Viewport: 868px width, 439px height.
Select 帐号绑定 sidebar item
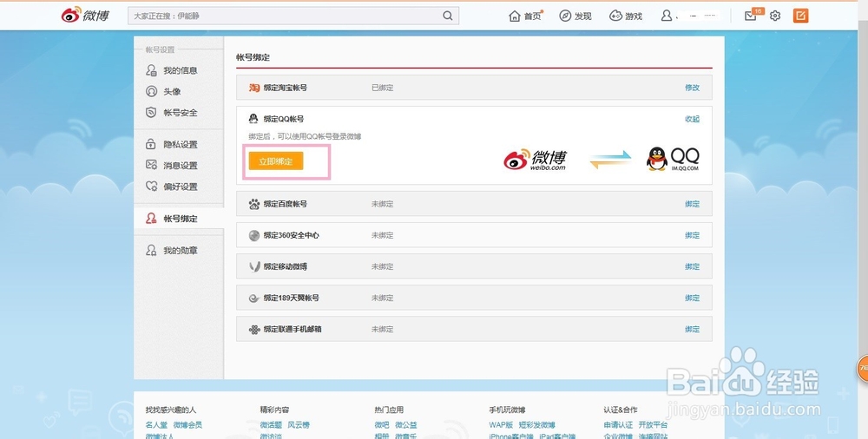pos(179,218)
